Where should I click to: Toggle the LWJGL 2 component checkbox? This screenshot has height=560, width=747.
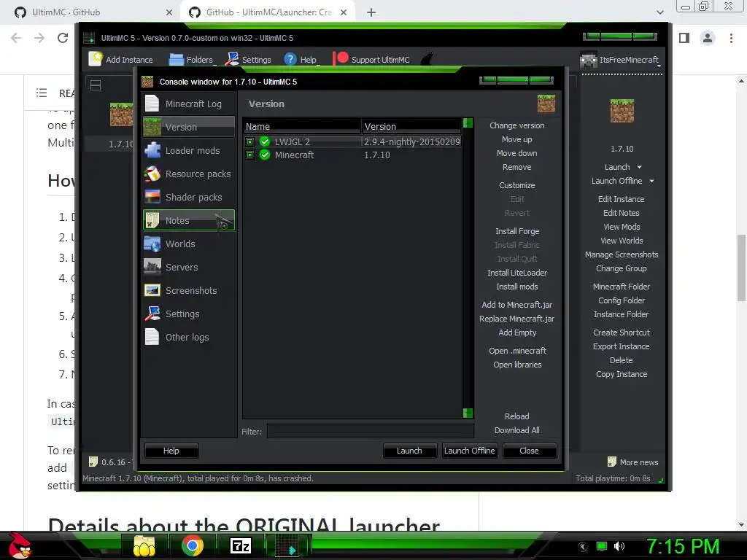[249, 141]
